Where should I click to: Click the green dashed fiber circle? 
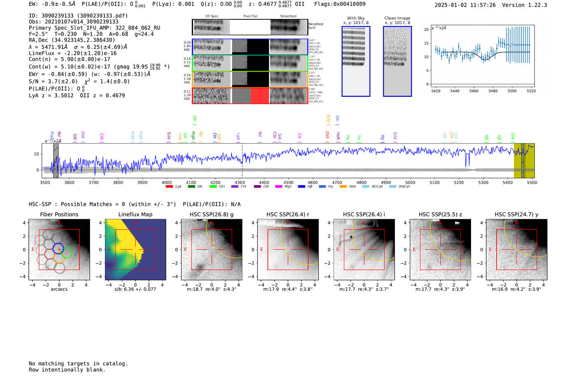tap(67, 253)
